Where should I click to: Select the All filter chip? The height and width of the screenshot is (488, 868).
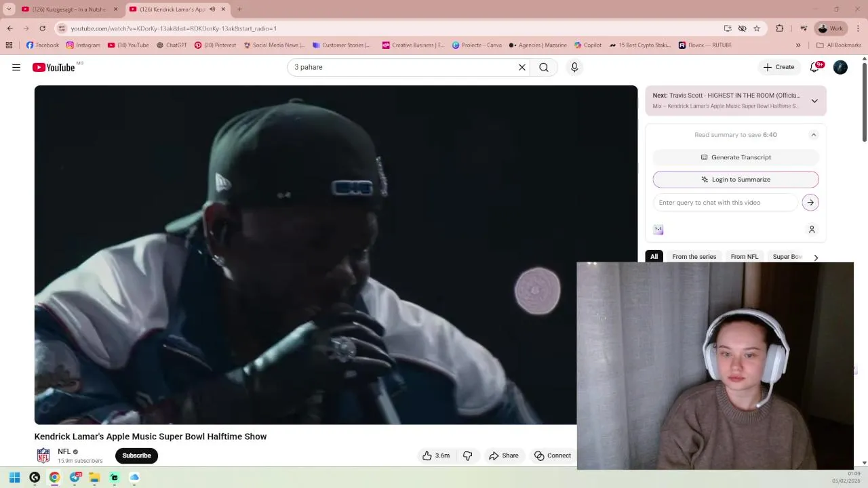point(654,257)
